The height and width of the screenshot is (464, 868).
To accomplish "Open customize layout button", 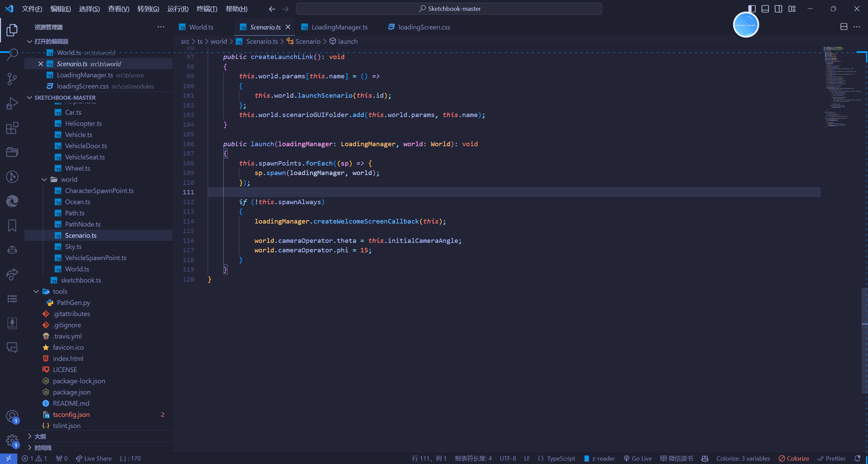I will (792, 9).
